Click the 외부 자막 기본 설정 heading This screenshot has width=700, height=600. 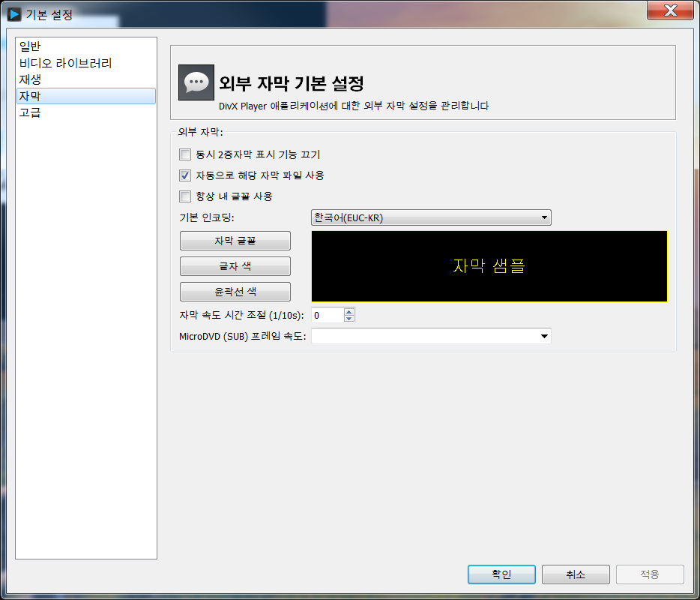291,83
